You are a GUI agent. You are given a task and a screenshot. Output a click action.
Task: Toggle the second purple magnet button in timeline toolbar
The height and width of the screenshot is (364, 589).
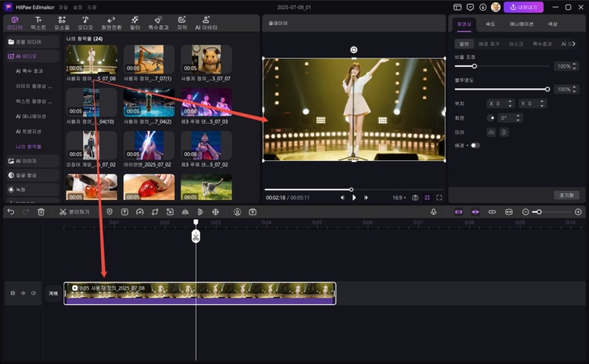[475, 212]
